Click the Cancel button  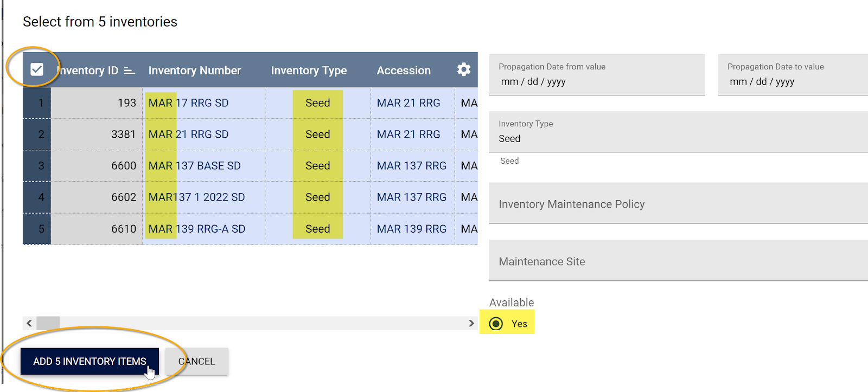click(196, 361)
